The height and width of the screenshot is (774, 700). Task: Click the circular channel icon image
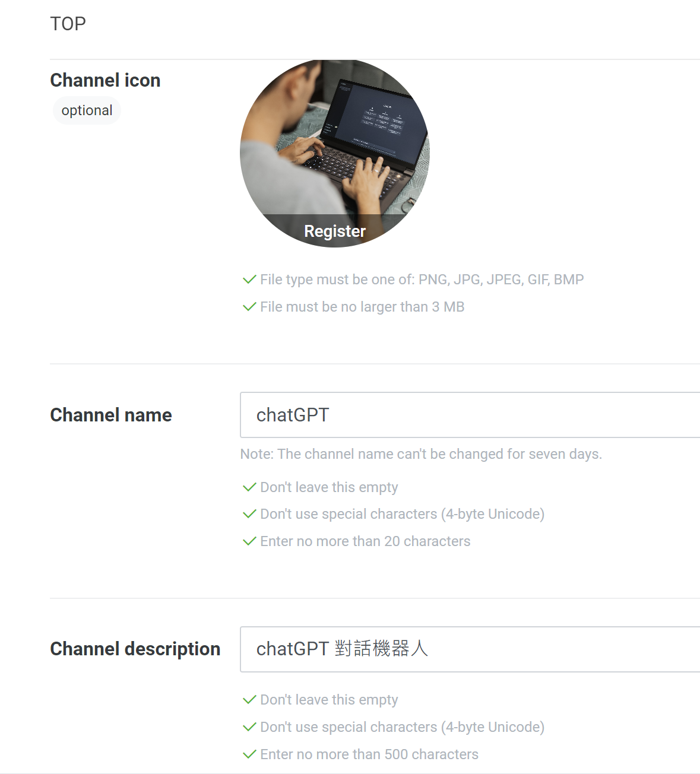click(334, 153)
